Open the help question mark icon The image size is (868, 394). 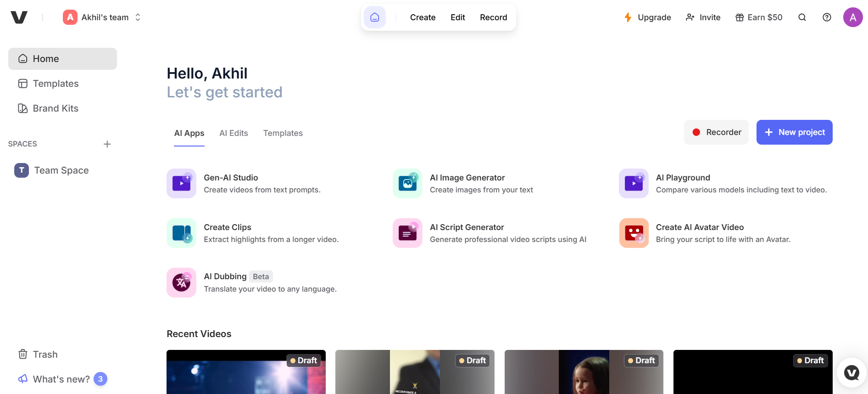[827, 17]
